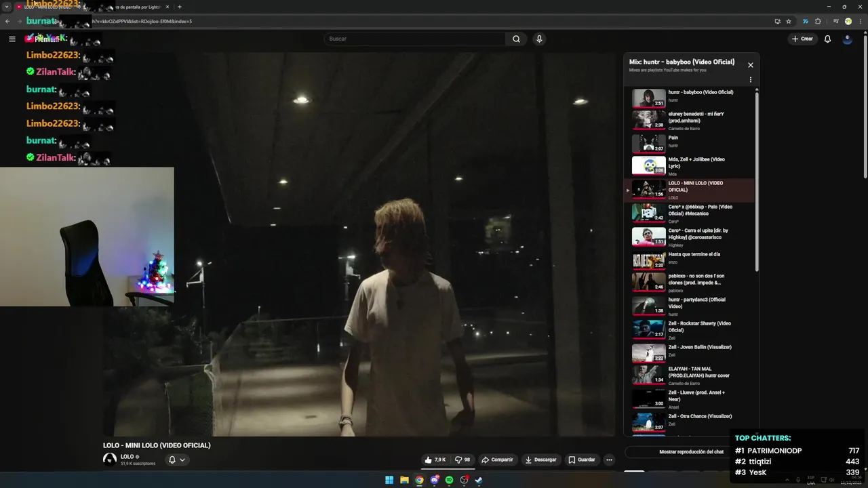The height and width of the screenshot is (488, 868).
Task: Open the LOLO channel name link
Action: pyautogui.click(x=127, y=457)
